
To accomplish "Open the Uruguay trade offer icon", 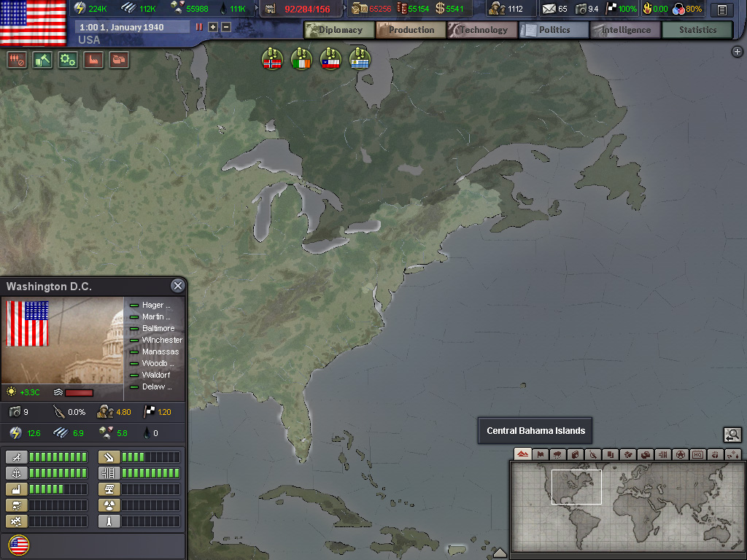I will point(360,59).
